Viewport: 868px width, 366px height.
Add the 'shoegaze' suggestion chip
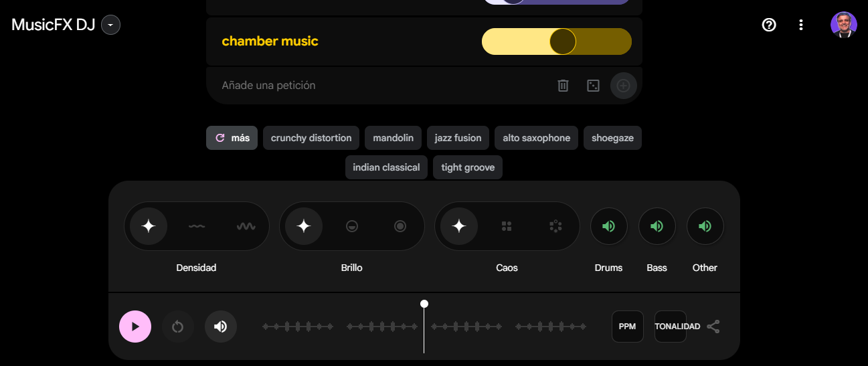pyautogui.click(x=612, y=138)
